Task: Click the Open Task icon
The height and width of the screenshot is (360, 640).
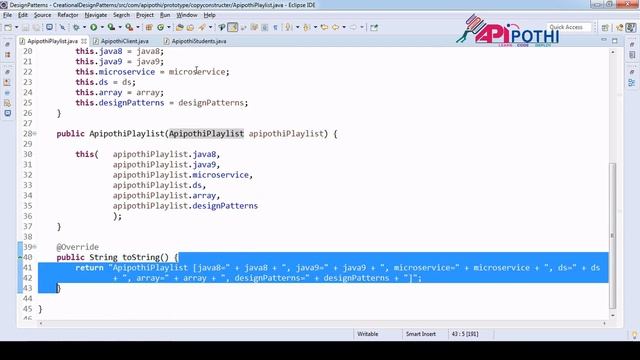Action: (x=190, y=27)
